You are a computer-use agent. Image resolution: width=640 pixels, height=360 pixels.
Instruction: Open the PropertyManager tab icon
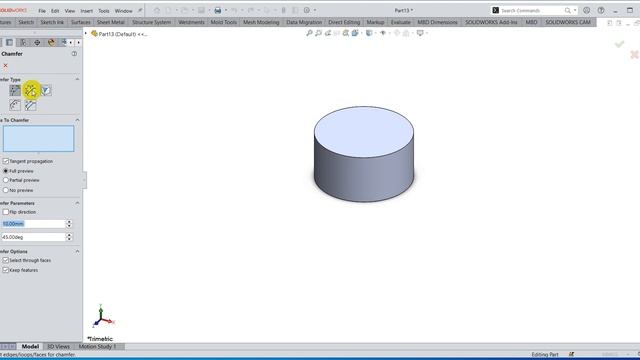click(9, 42)
